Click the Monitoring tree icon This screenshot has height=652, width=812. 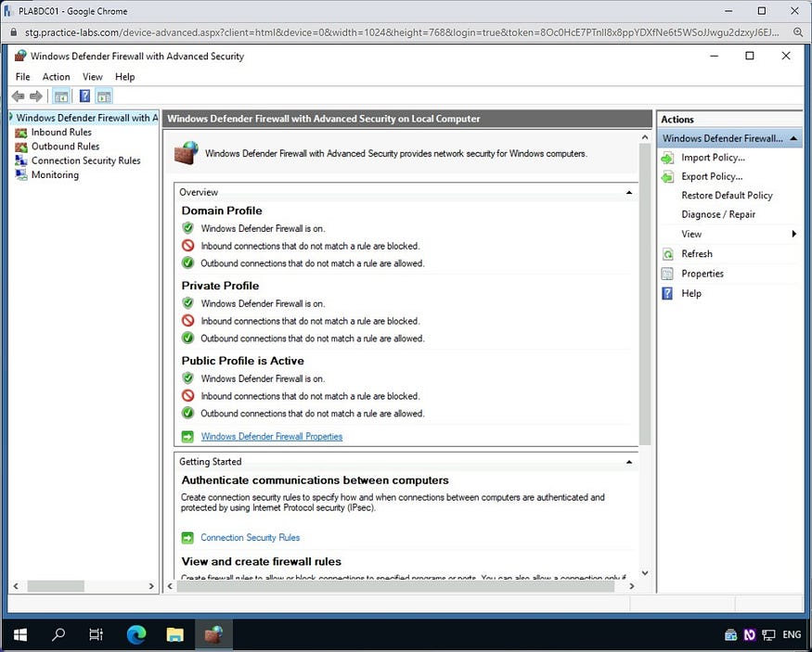21,175
